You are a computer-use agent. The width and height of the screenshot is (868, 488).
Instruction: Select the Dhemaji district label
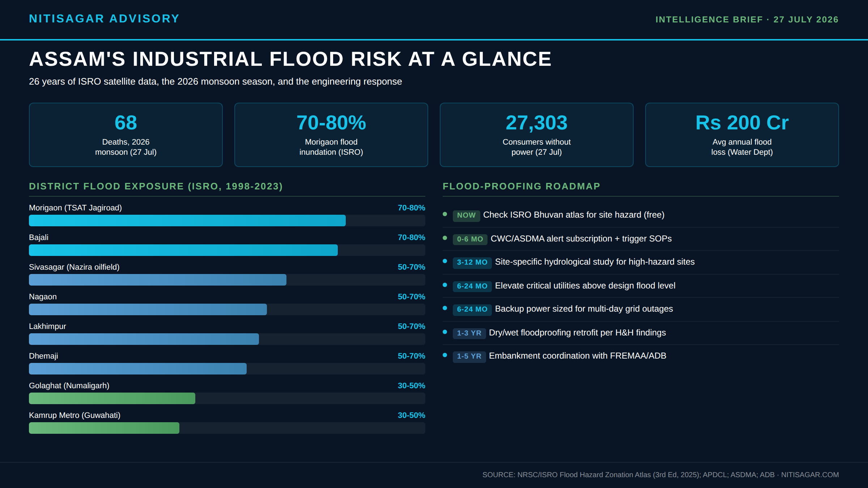pyautogui.click(x=43, y=356)
